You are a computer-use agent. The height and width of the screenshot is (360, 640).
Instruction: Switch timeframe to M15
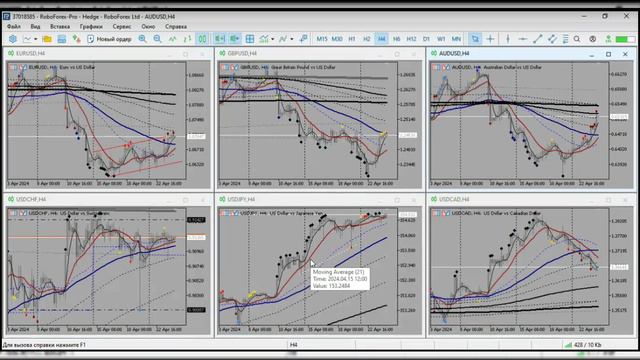point(322,39)
